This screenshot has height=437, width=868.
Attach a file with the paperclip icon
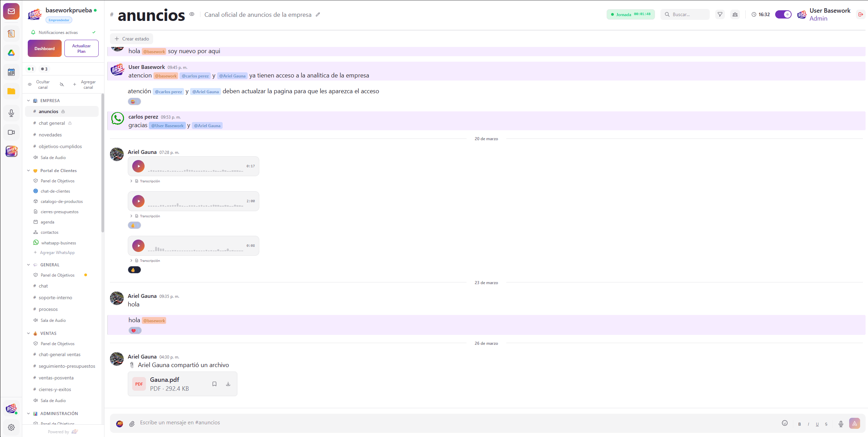click(132, 424)
